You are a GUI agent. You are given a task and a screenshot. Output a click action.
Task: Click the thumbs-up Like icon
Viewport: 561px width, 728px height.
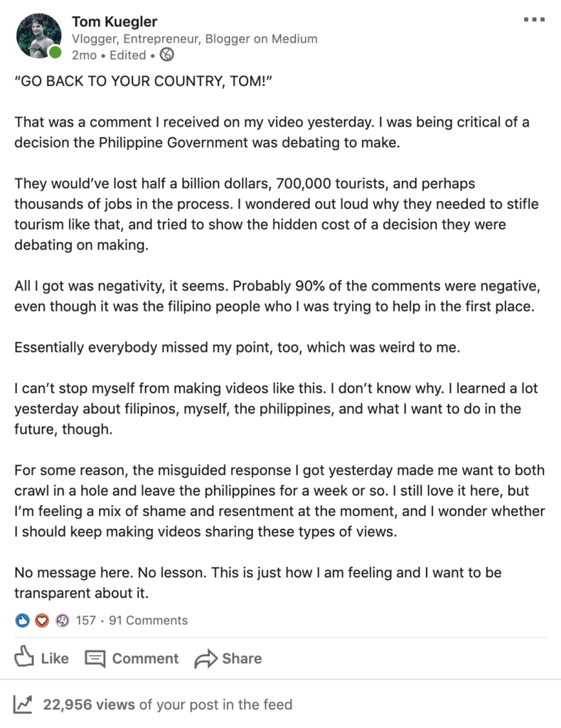(24, 656)
